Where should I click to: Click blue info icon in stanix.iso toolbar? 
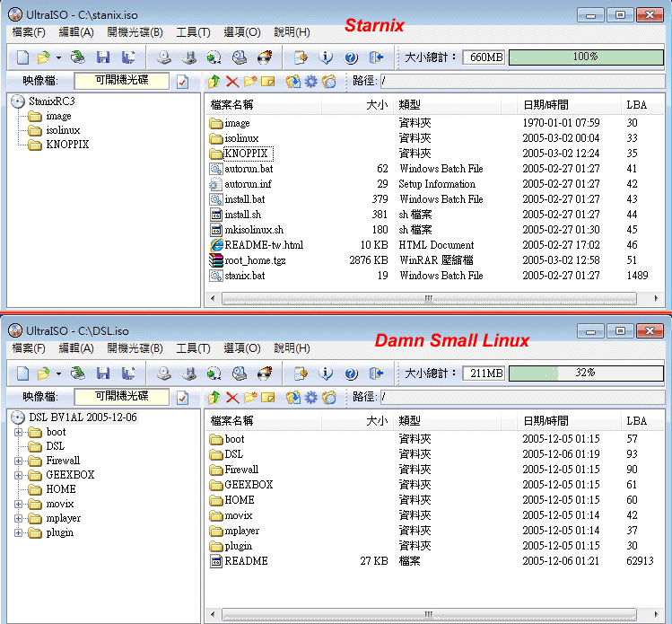tap(326, 57)
